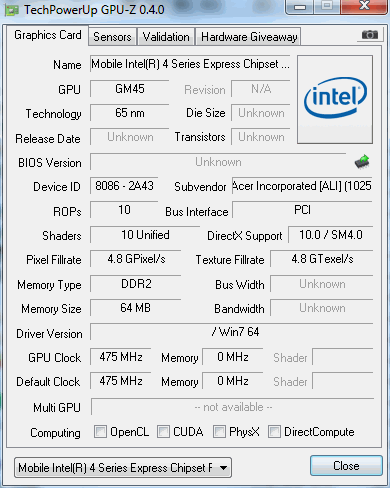
Task: Click the Release Date Unknown field
Action: (x=130, y=137)
